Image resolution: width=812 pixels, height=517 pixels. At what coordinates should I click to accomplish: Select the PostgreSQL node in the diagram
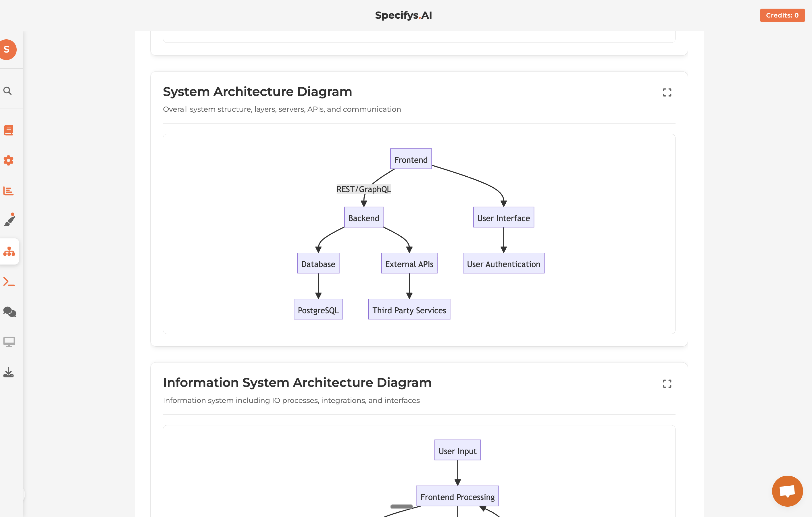point(318,309)
